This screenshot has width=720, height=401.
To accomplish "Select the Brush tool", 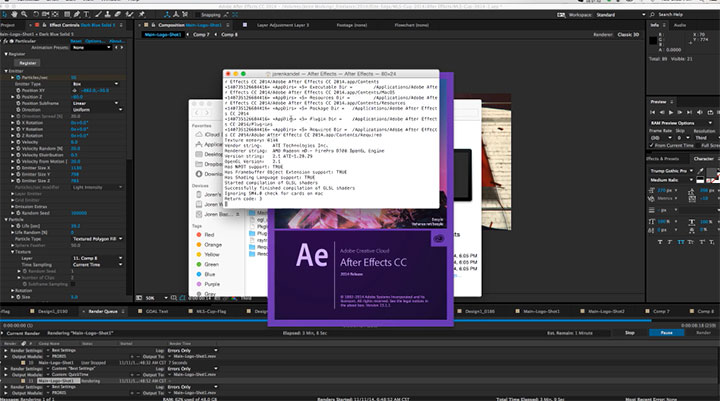I will (x=99, y=15).
